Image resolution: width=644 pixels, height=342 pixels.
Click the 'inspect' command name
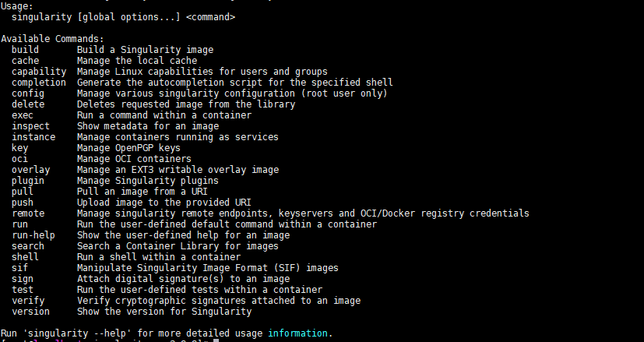30,126
